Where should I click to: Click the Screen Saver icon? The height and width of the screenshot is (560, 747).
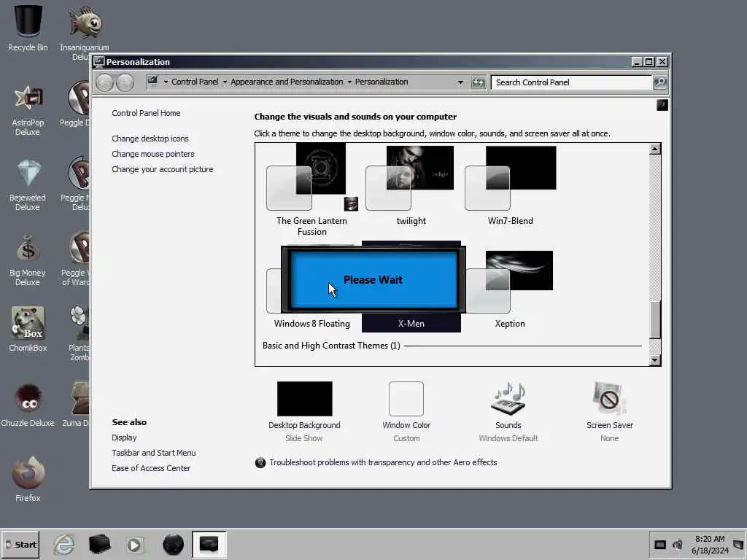(x=609, y=399)
